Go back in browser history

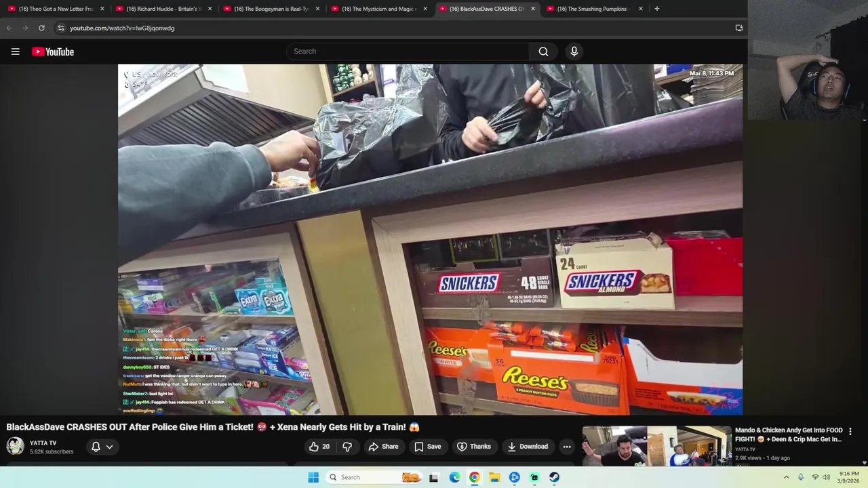click(x=9, y=28)
